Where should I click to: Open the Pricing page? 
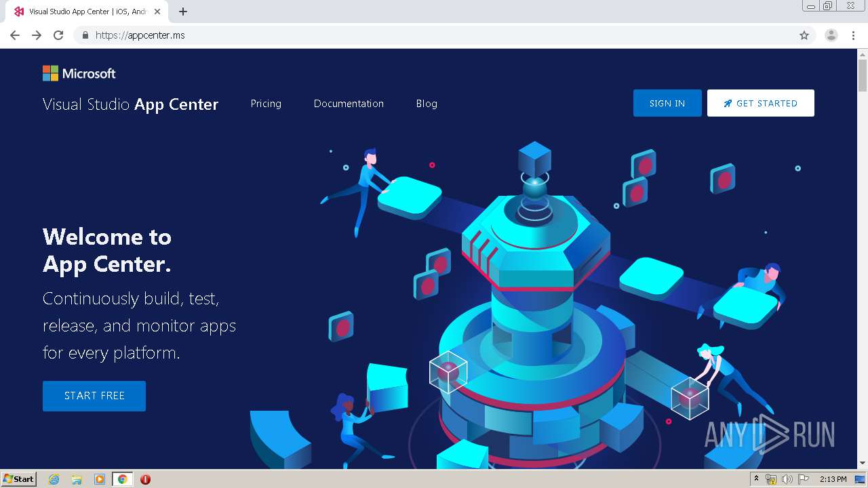[266, 104]
